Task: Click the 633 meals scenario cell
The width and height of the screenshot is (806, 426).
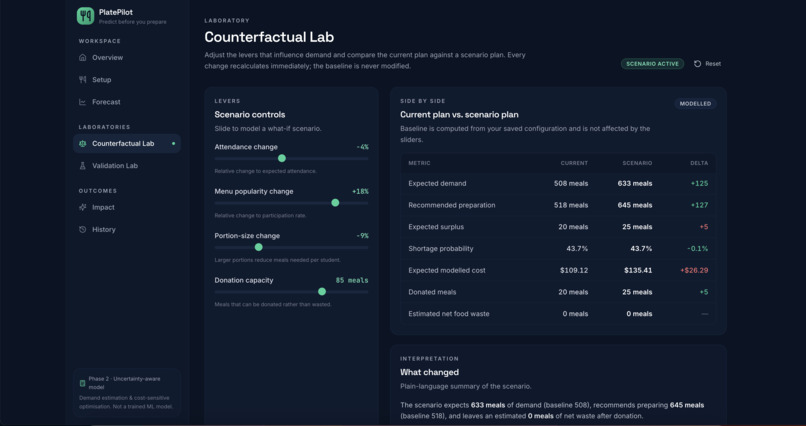Action: click(x=635, y=183)
